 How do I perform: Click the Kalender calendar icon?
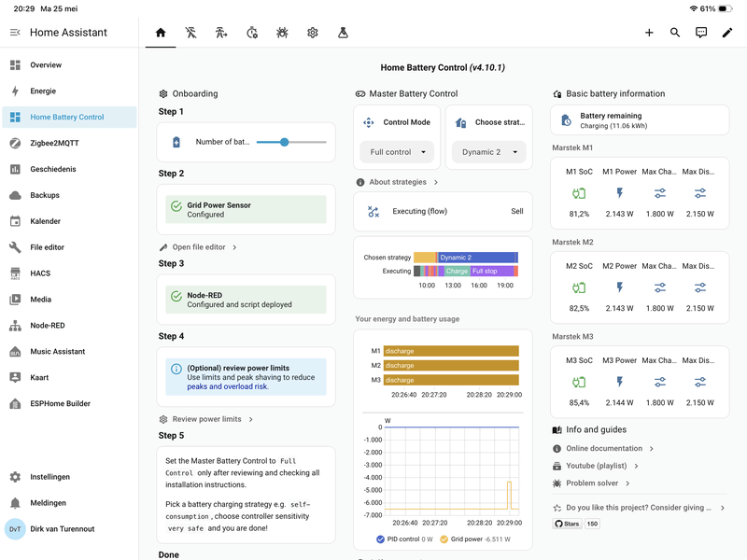(x=15, y=221)
